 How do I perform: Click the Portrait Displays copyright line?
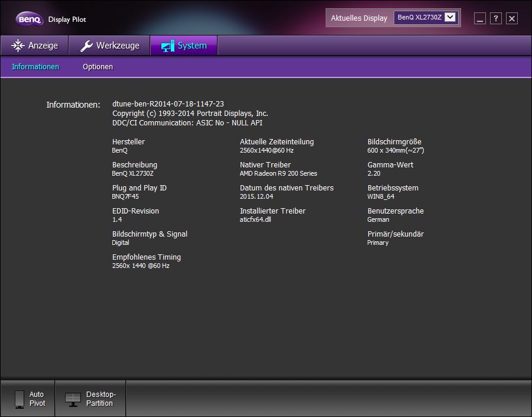190,114
